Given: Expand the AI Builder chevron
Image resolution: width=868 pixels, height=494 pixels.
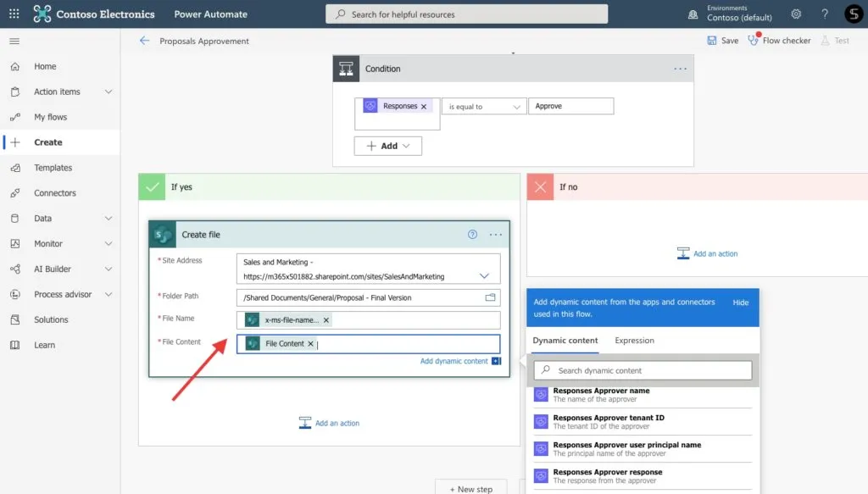Looking at the screenshot, I should click(x=108, y=269).
